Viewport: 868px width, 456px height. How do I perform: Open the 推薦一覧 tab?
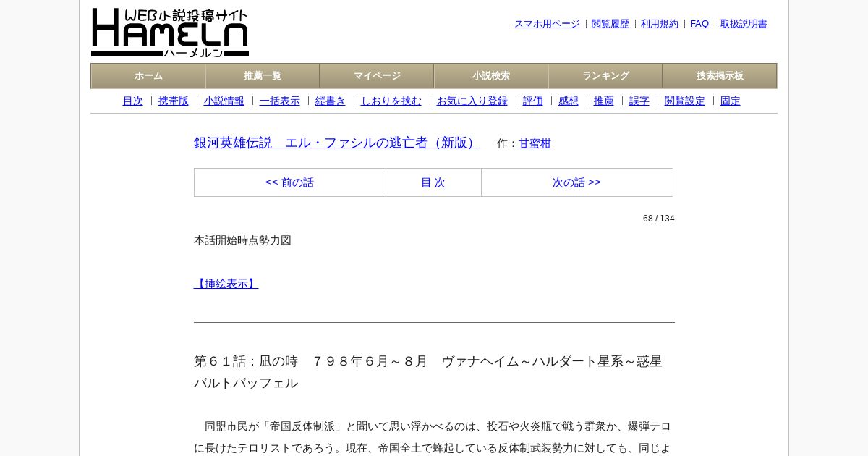pyautogui.click(x=263, y=76)
